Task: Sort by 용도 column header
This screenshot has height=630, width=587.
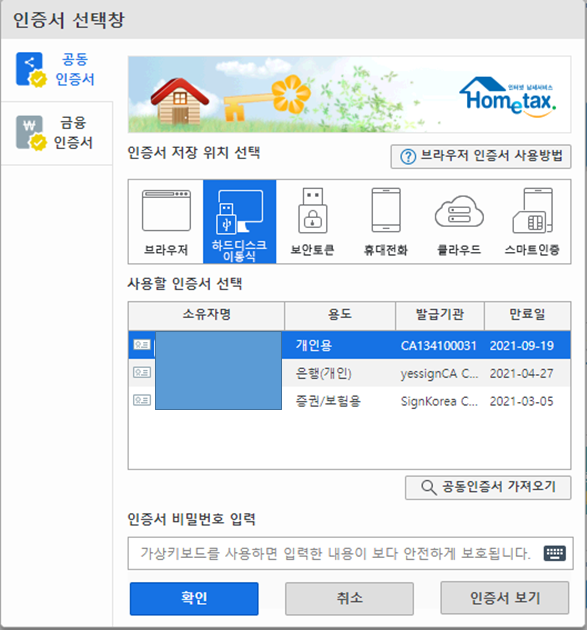Action: 340,316
